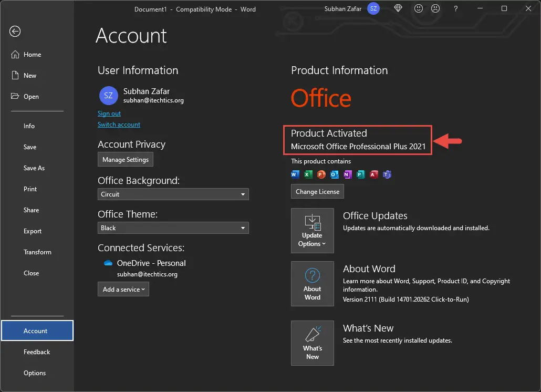Click the Microsoft Office Professional Plus 2021 text
Image resolution: width=541 pixels, height=392 pixels.
click(358, 147)
